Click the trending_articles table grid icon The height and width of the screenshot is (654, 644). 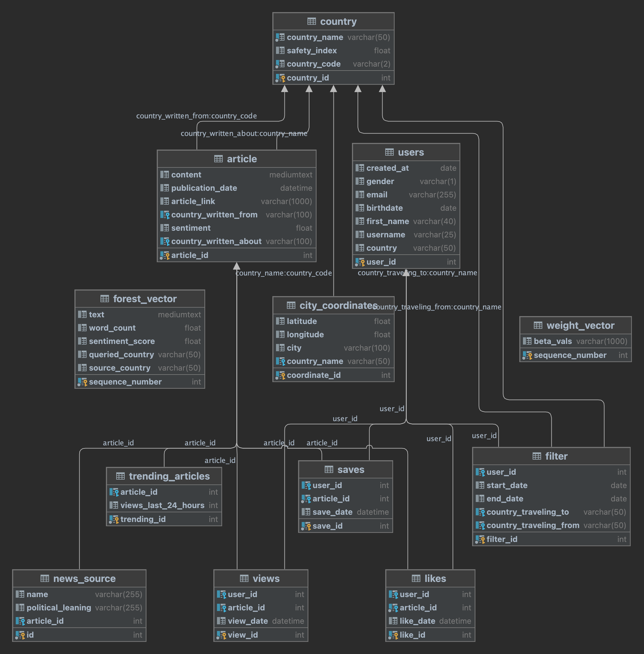click(120, 476)
